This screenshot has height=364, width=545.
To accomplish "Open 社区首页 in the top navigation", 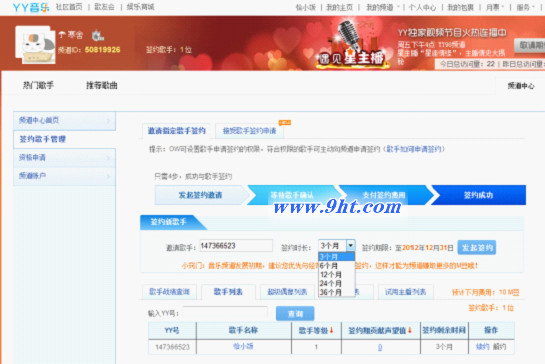I will tap(69, 7).
